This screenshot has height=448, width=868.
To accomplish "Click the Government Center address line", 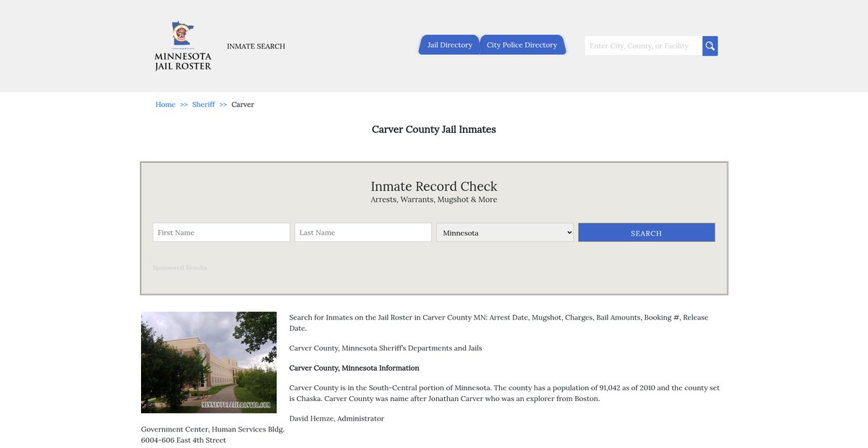I will pyautogui.click(x=213, y=429).
